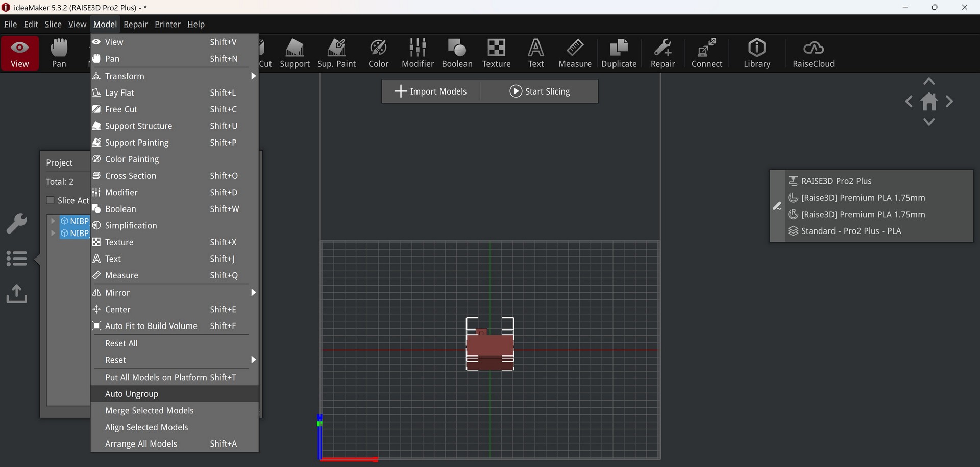Rotate view down with bottom arrow
980x467 pixels.
929,122
